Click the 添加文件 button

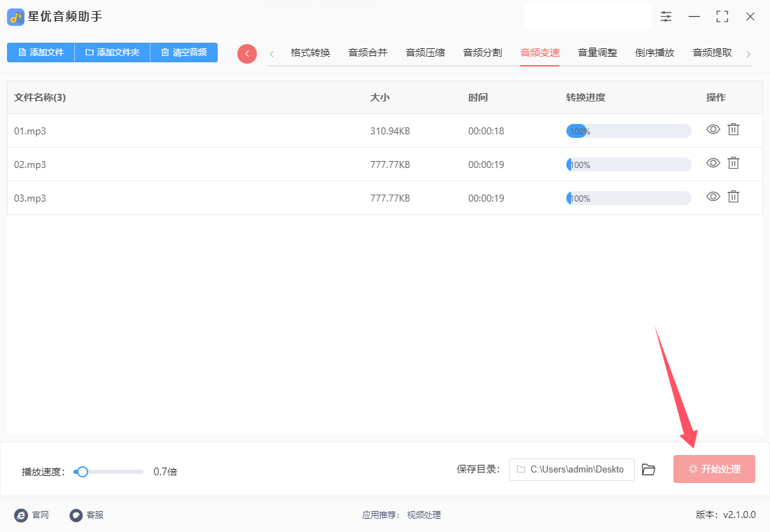41,52
